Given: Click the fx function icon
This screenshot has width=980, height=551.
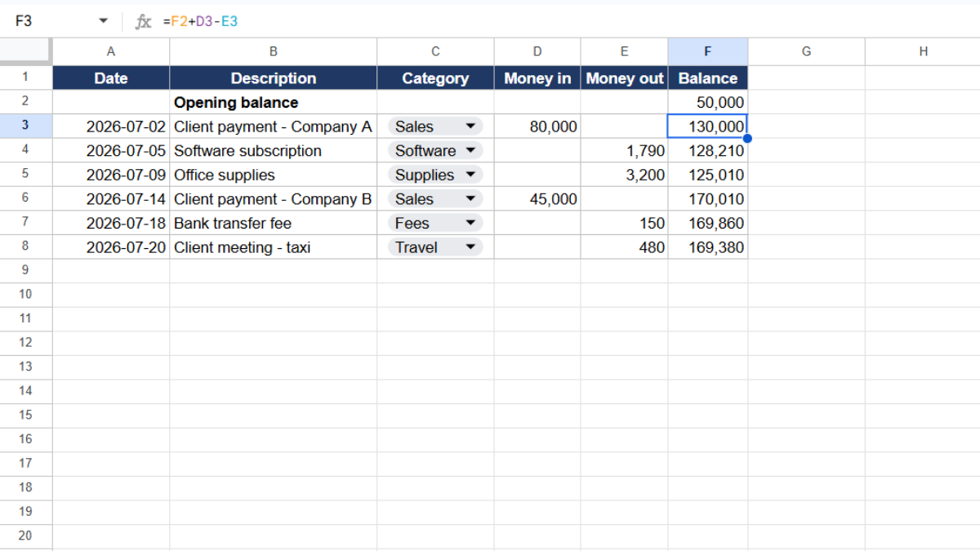Looking at the screenshot, I should click(143, 22).
